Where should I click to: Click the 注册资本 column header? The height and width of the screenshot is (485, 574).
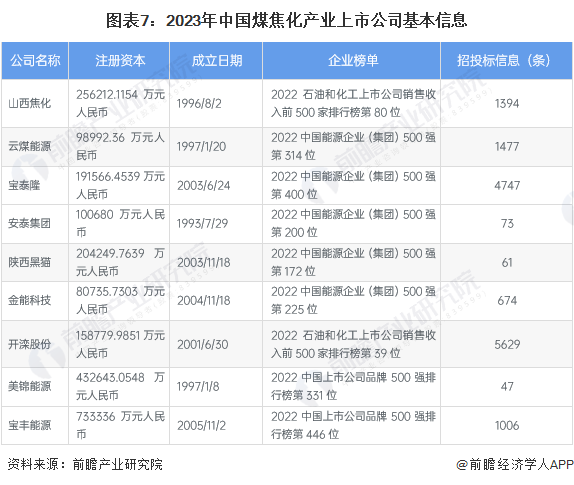pyautogui.click(x=119, y=61)
